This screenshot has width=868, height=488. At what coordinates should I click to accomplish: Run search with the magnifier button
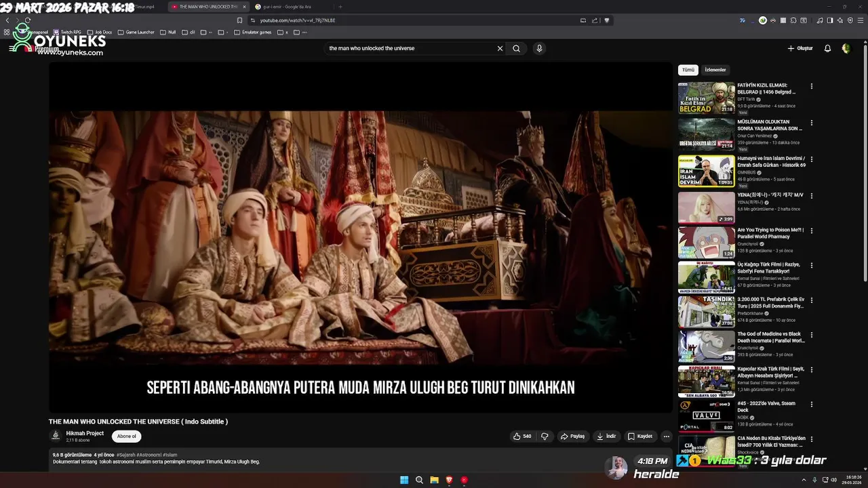click(517, 48)
